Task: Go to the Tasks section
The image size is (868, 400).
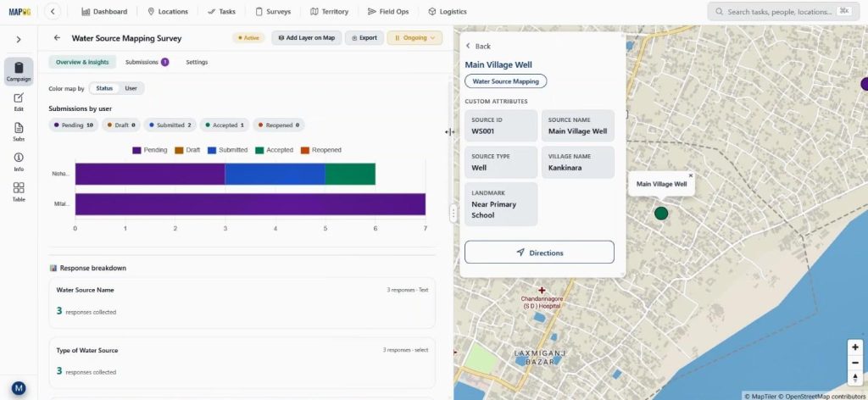Action: click(x=221, y=12)
